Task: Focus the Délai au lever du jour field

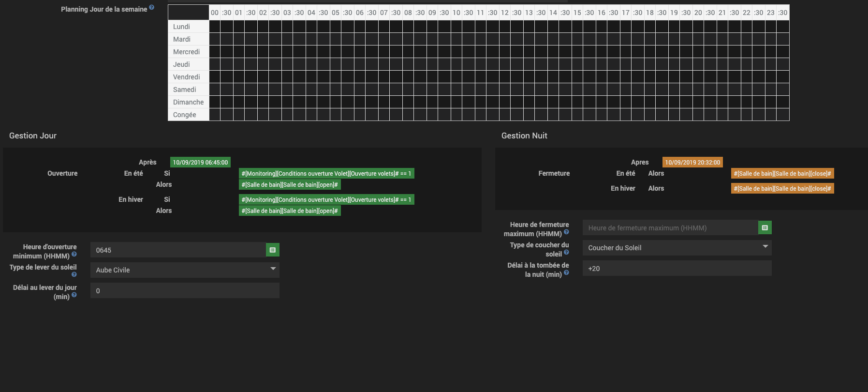Action: pos(185,290)
